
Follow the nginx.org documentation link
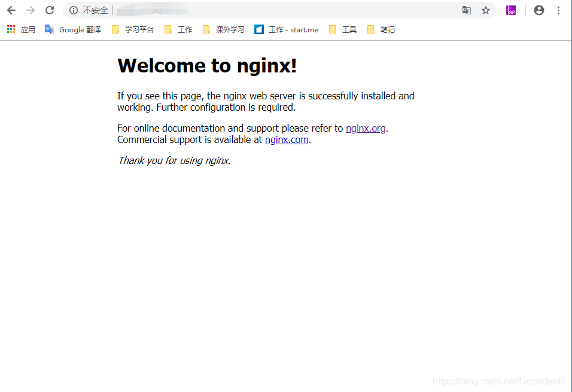pos(366,128)
